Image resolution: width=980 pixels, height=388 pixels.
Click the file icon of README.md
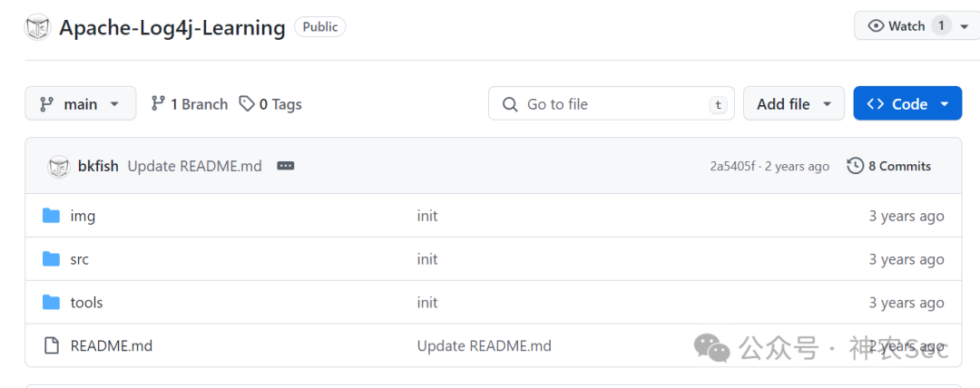point(51,344)
